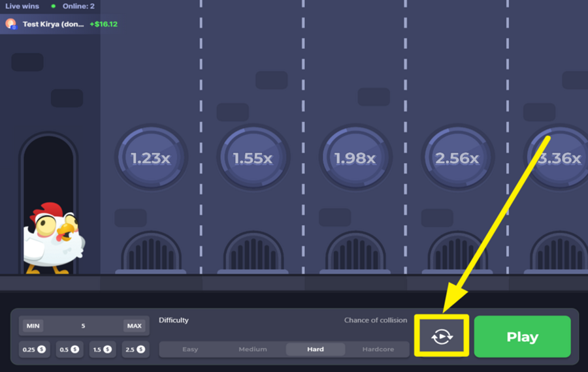Viewport: 588px width, 372px height.
Task: Click the autoplay icon beside Play
Action: pos(442,337)
